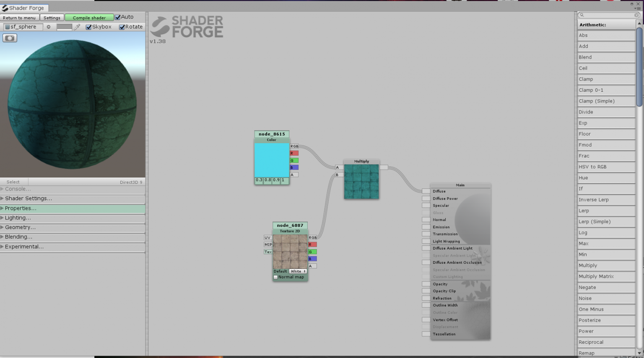Click Return to menu button

point(19,18)
